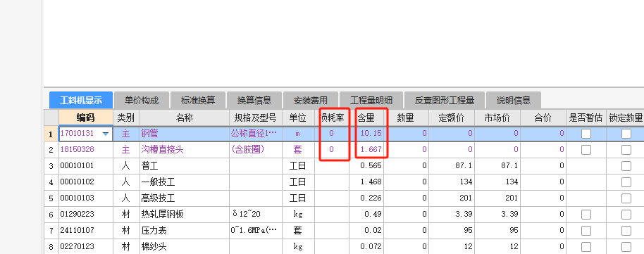The width and height of the screenshot is (644, 254).
Task: Check 锁定数量 for 压力表 row
Action: pos(626,231)
